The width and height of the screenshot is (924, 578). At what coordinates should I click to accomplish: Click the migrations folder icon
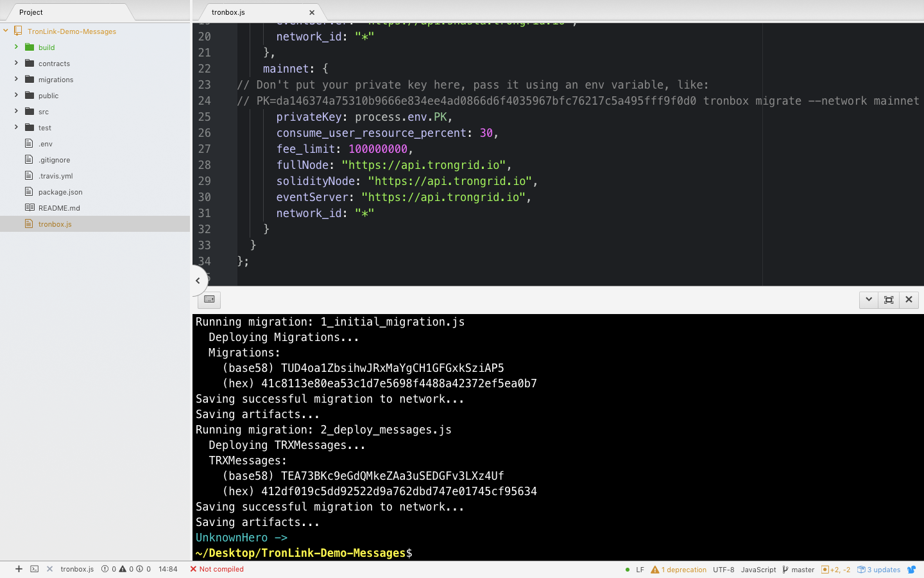pos(30,79)
